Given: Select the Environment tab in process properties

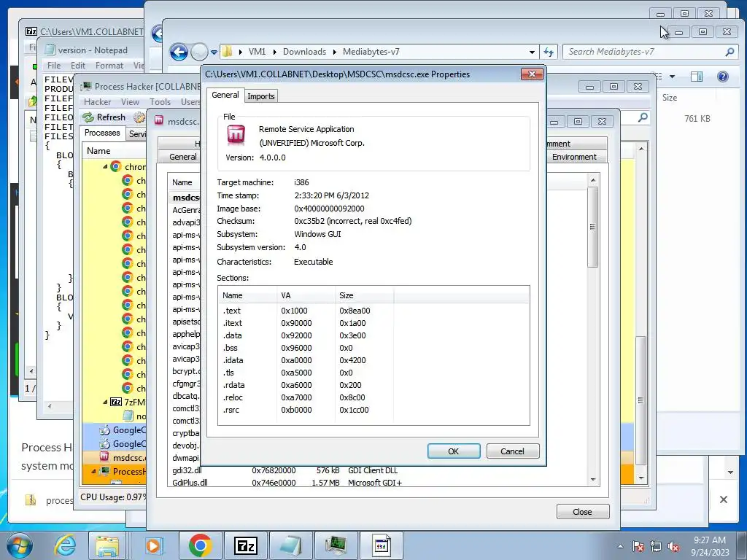Looking at the screenshot, I should [574, 157].
